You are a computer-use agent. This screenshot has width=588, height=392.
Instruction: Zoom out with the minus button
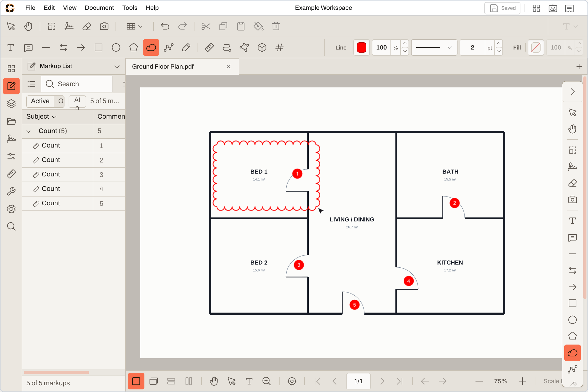point(479,381)
